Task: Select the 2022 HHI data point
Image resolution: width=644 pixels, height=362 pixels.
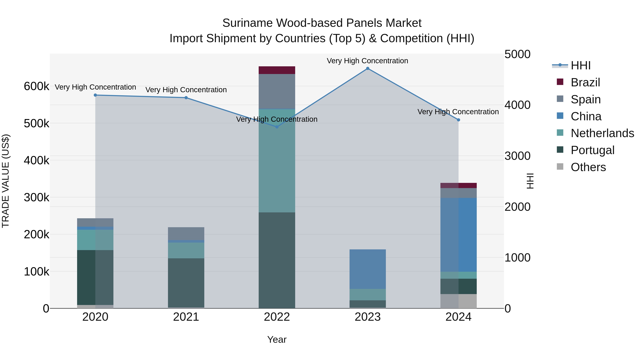Action: [277, 127]
